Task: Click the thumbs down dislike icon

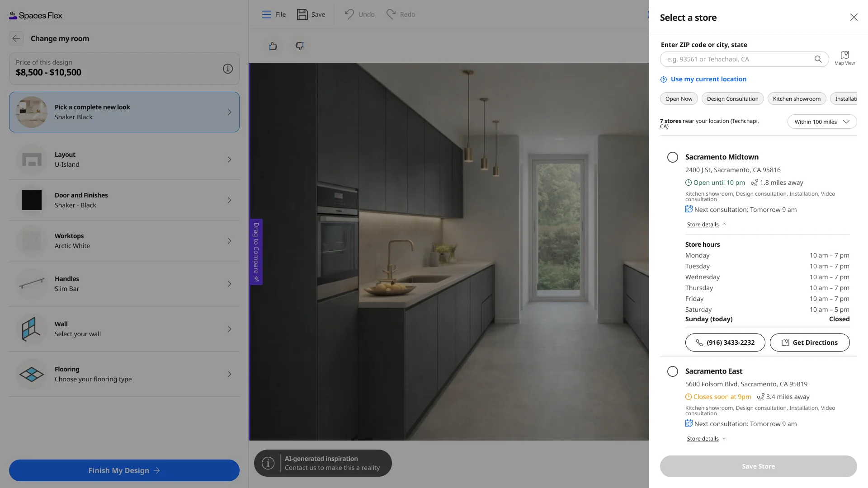Action: point(300,46)
